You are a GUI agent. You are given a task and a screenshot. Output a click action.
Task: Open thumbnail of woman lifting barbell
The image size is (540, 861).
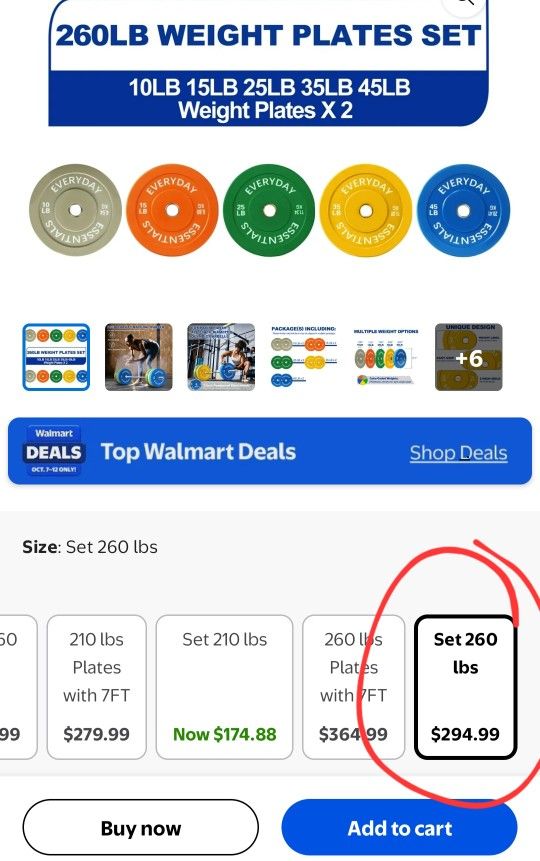tap(138, 357)
